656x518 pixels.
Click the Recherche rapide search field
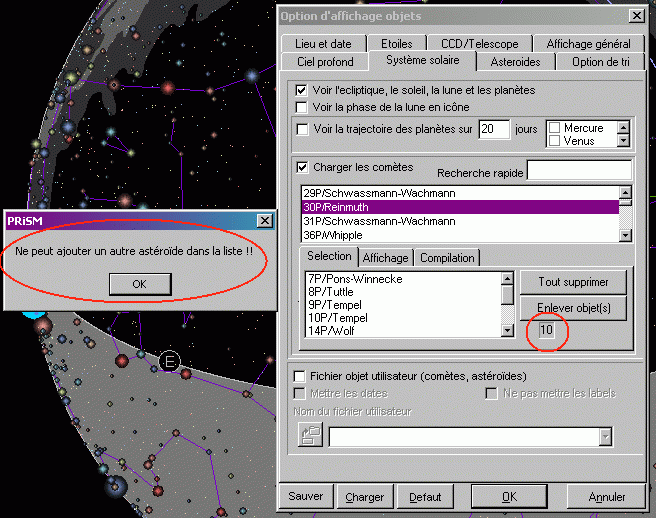coord(579,171)
